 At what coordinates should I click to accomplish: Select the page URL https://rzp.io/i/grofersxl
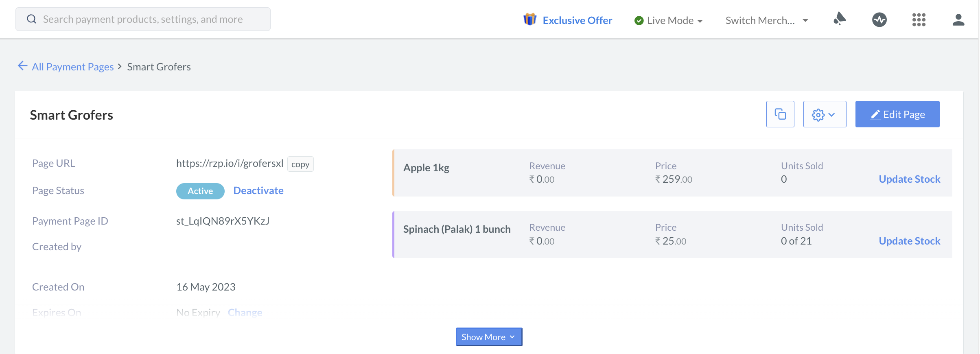click(230, 163)
